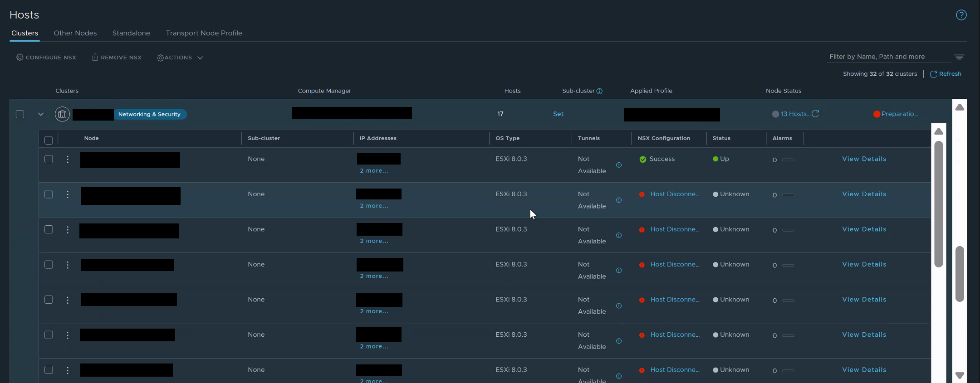Click the filter lines icon beside search
980x383 pixels.
pyautogui.click(x=959, y=57)
